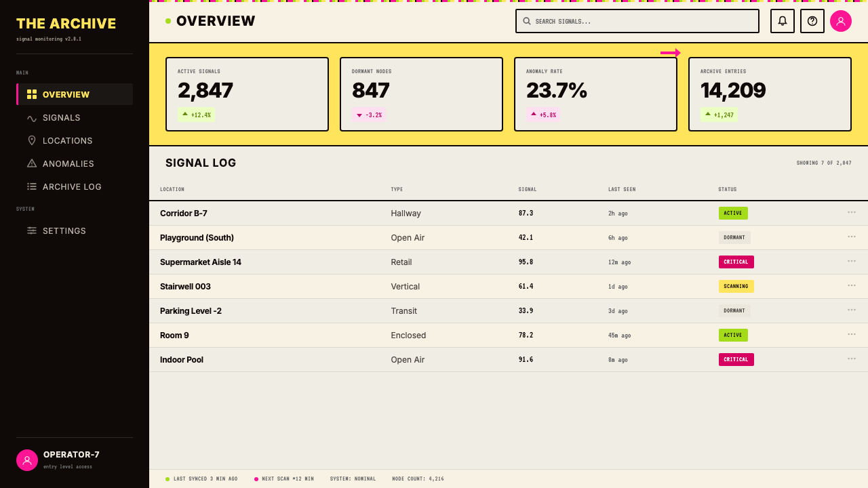The width and height of the screenshot is (868, 488).
Task: Click DORMANT badge for Parking Level -2
Action: click(734, 310)
